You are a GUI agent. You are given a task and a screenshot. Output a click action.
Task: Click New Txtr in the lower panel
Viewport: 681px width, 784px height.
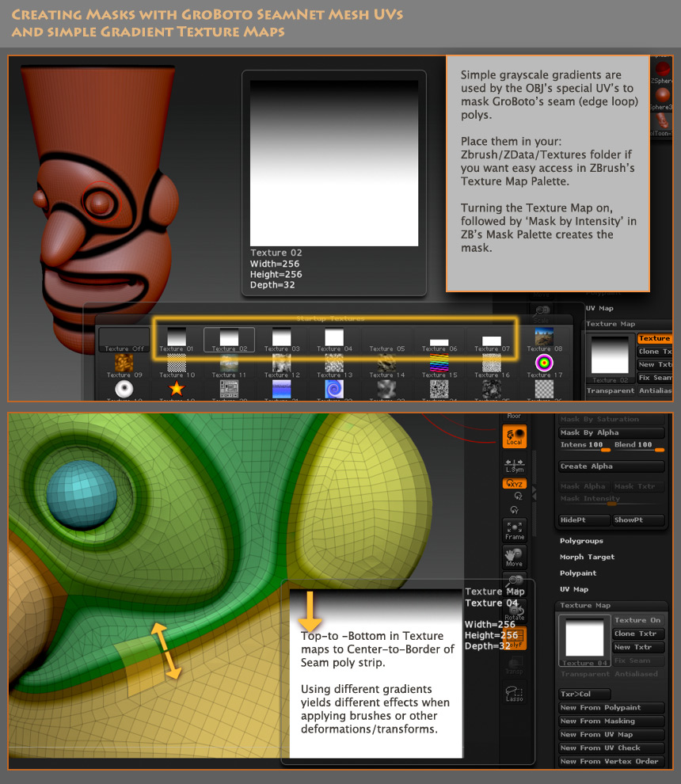pyautogui.click(x=638, y=647)
